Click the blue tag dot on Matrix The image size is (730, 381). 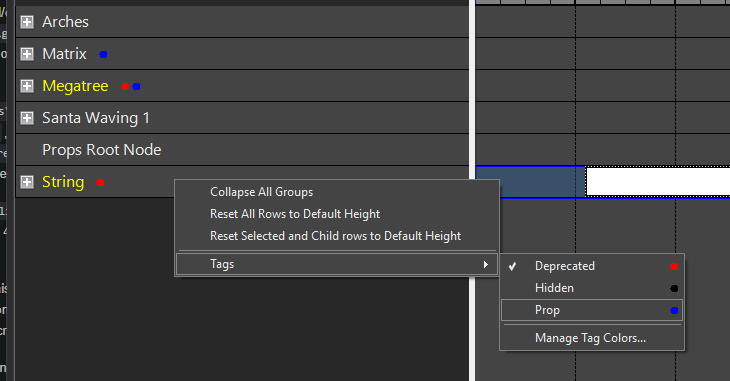103,54
